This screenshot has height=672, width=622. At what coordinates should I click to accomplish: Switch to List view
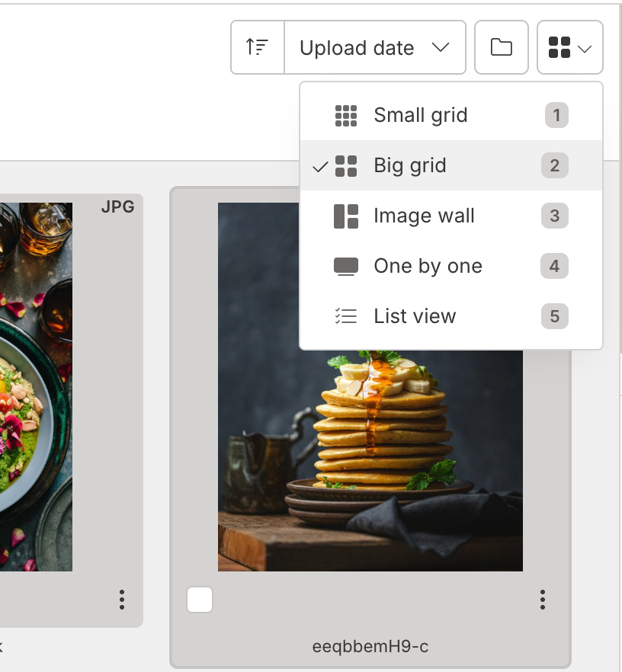point(415,317)
